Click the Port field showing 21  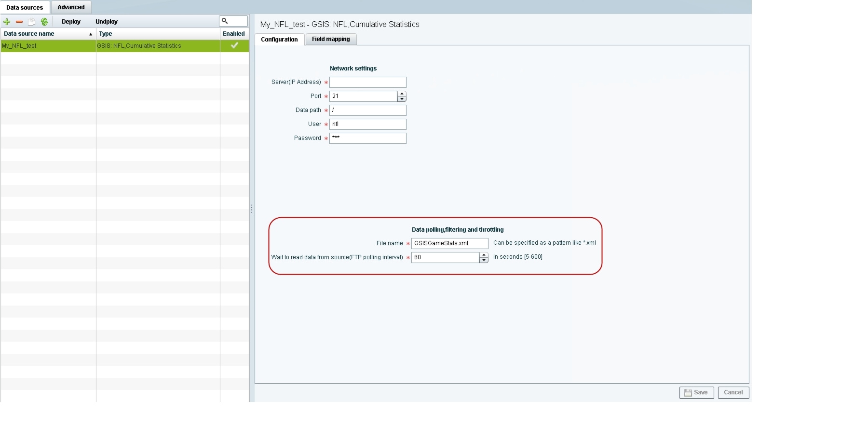[364, 96]
